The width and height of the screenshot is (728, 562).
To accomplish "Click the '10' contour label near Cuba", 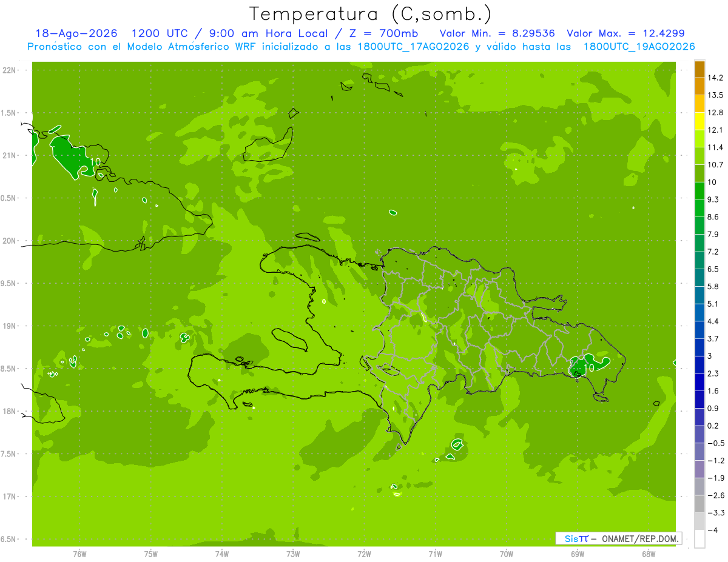I will (95, 162).
